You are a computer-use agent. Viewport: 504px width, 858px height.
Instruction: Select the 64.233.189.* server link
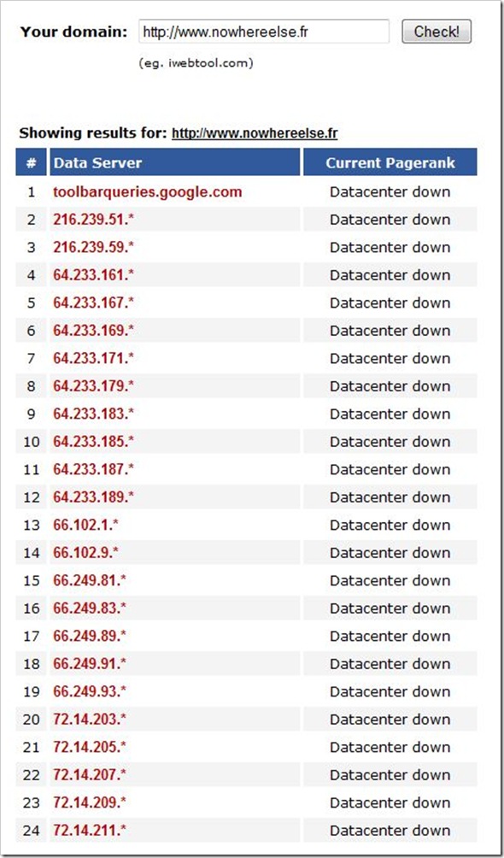(94, 497)
